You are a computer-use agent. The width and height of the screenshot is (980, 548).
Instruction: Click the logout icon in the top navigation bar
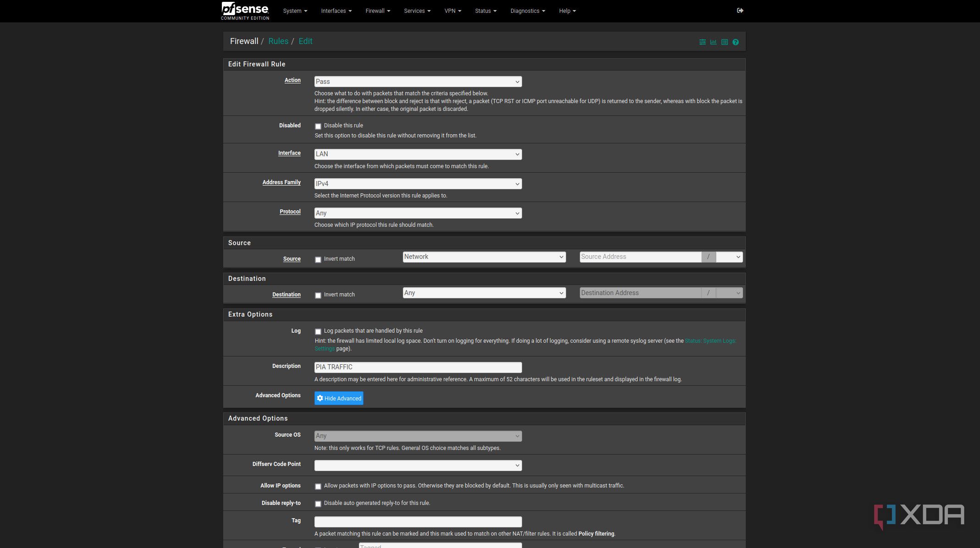point(739,11)
